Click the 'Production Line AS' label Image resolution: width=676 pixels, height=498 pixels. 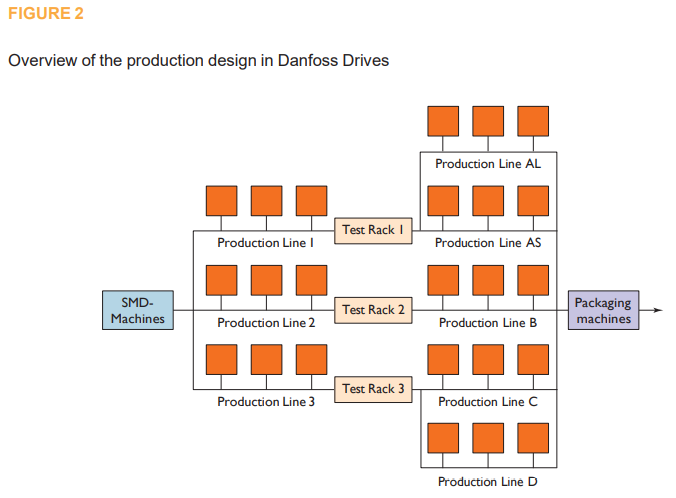488,243
